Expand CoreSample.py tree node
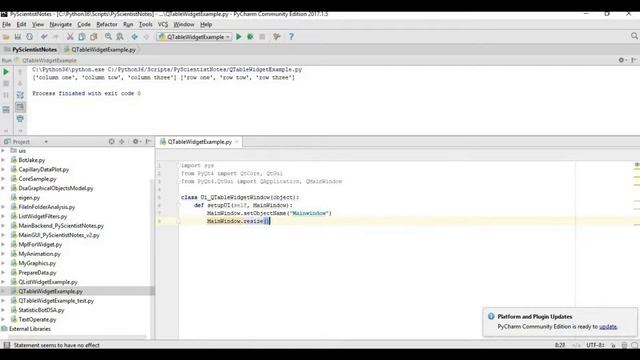The width and height of the screenshot is (640, 360). (x=3, y=179)
